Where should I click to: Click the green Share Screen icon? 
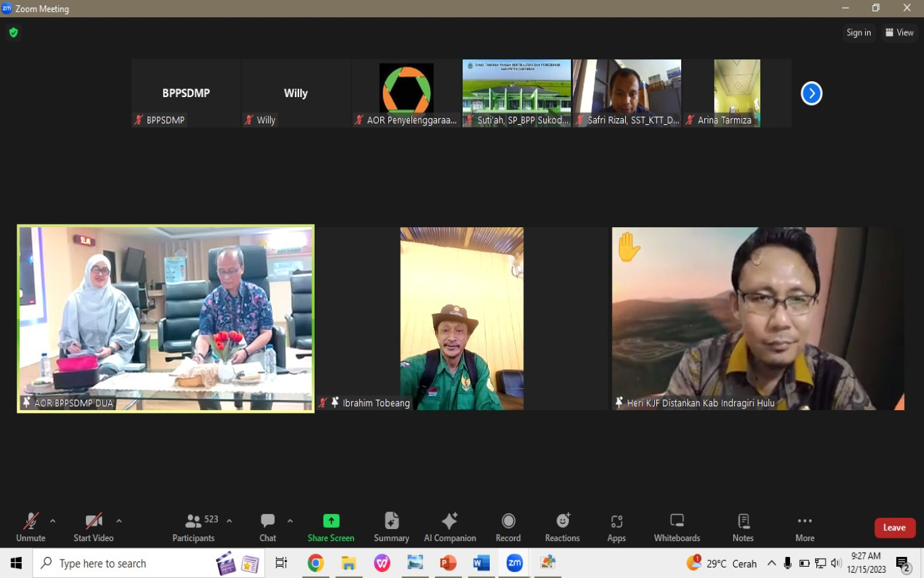(331, 521)
